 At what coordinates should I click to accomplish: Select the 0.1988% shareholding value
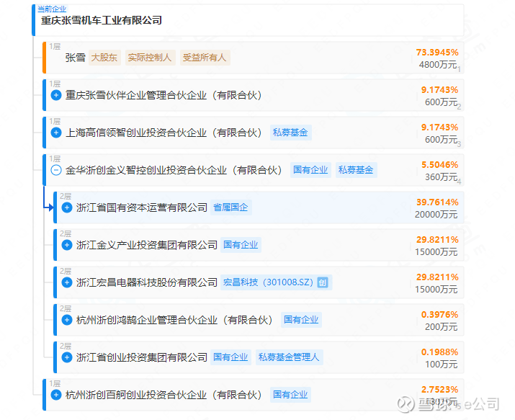(440, 352)
